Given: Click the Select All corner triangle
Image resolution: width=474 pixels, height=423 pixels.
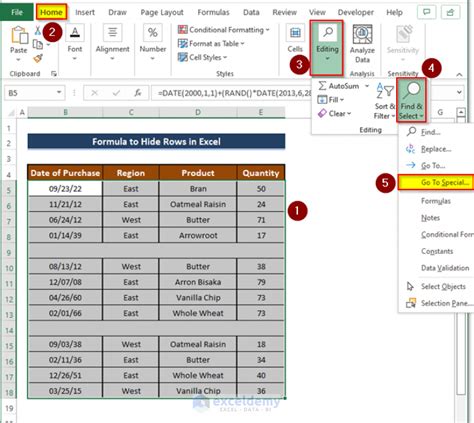Looking at the screenshot, I should click(x=11, y=113).
